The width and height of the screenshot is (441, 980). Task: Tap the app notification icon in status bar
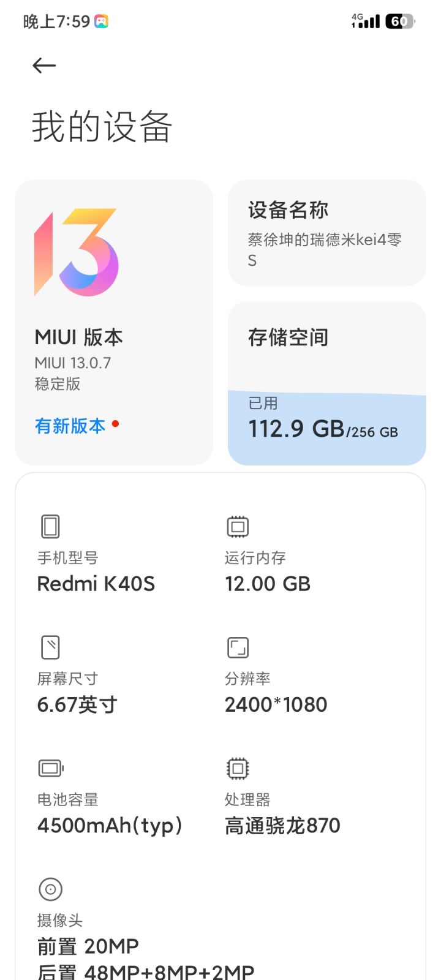click(101, 21)
